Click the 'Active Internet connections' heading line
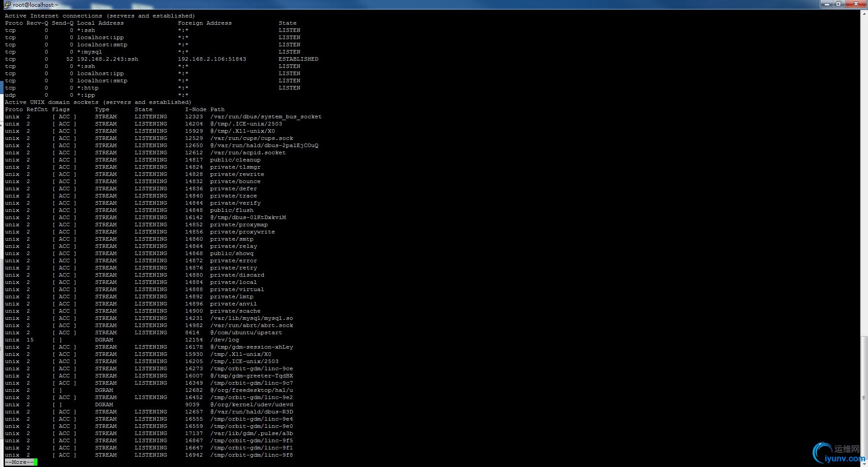This screenshot has height=467, width=868. click(x=100, y=16)
